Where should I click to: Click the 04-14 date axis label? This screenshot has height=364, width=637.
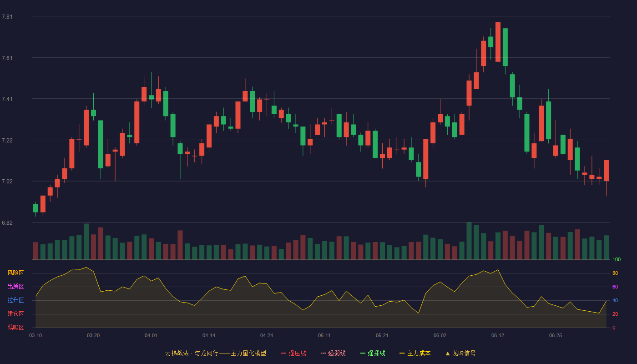(x=209, y=335)
